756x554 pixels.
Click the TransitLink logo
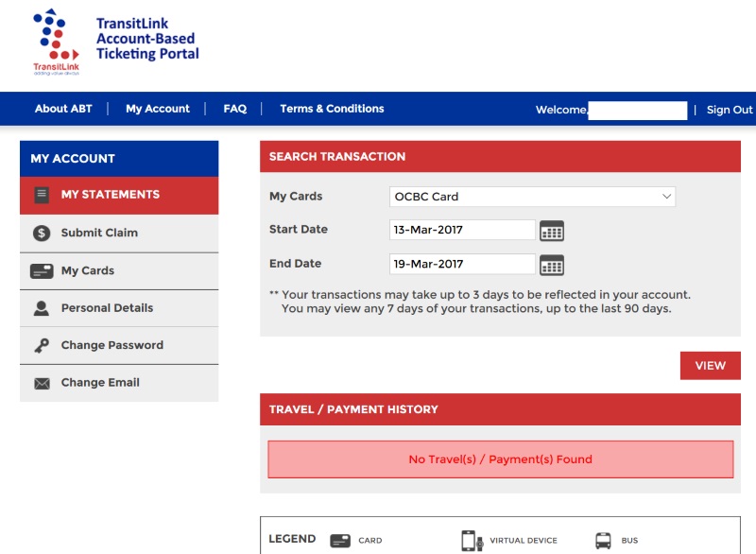(56, 42)
